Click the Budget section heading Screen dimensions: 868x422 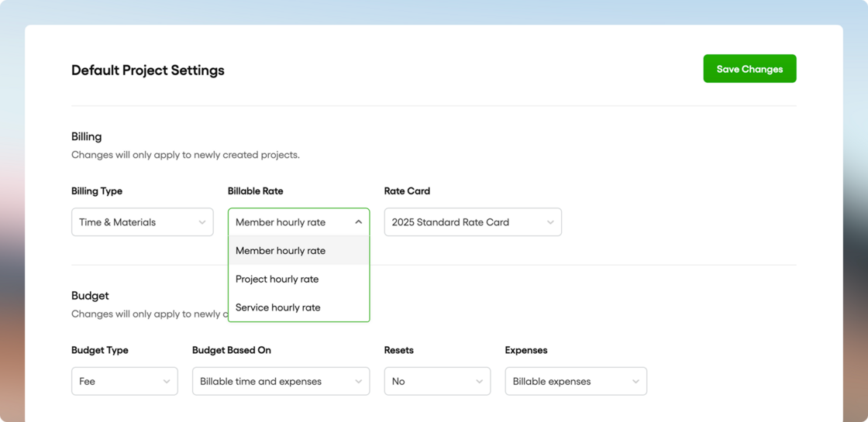(x=90, y=295)
